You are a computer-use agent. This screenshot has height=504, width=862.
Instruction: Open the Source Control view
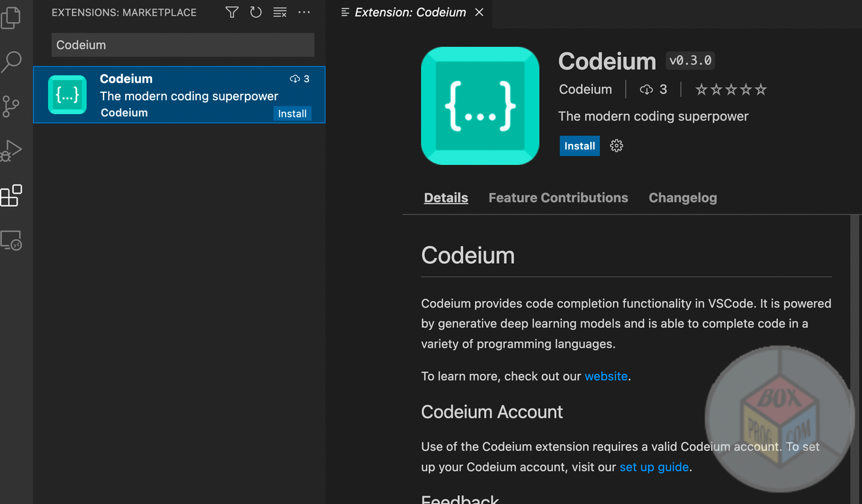click(x=11, y=106)
